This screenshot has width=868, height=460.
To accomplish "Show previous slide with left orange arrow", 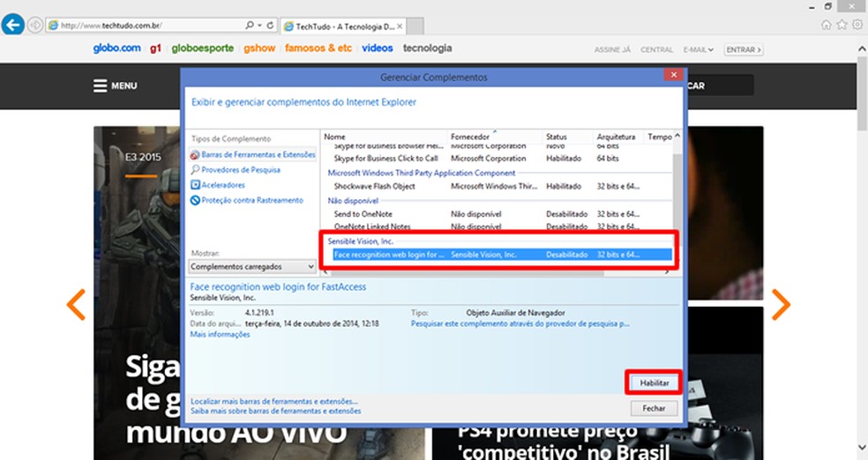I will (x=77, y=304).
